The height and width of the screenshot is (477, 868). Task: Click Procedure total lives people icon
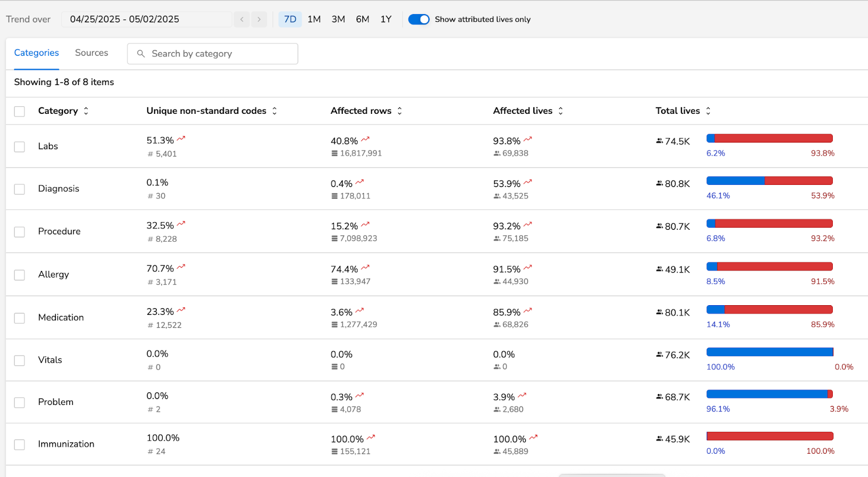[x=660, y=226]
